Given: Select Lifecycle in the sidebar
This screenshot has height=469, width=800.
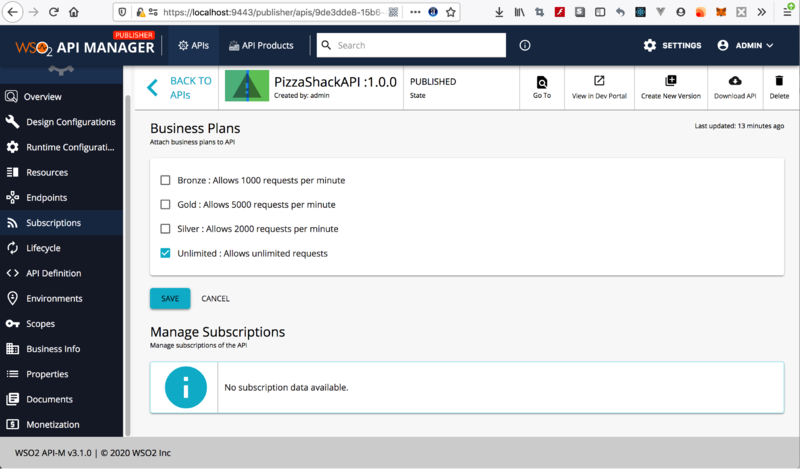Looking at the screenshot, I should [43, 248].
